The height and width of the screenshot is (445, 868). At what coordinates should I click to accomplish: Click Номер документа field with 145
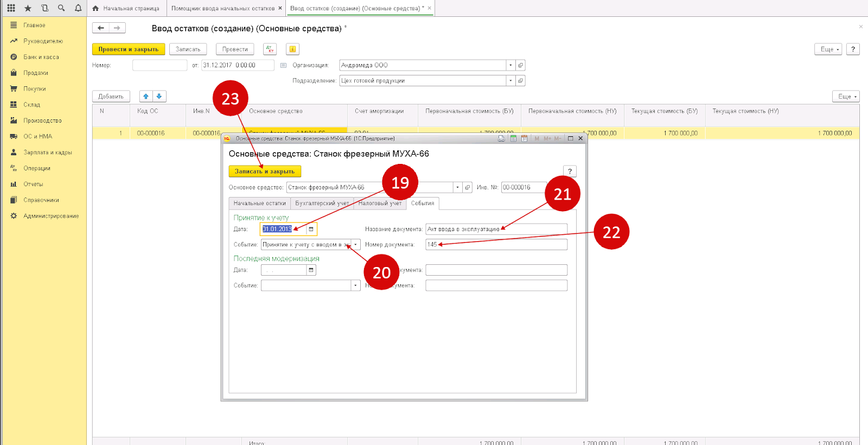[496, 244]
